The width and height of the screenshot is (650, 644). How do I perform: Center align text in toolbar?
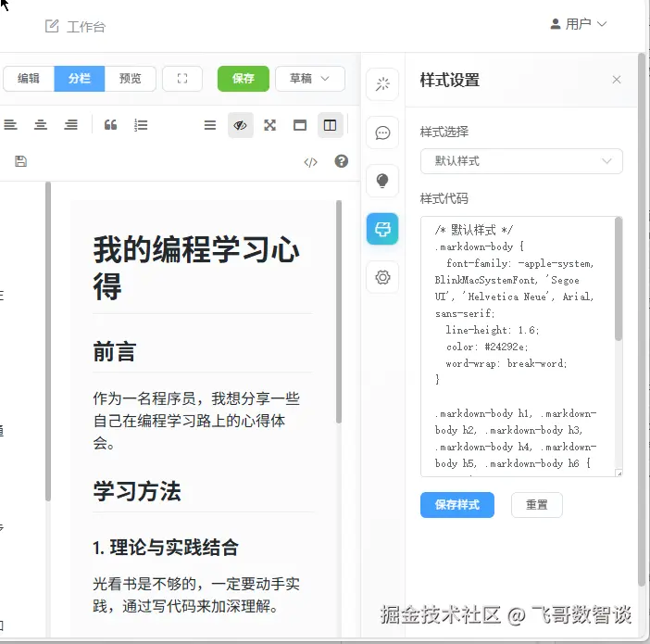(x=41, y=125)
